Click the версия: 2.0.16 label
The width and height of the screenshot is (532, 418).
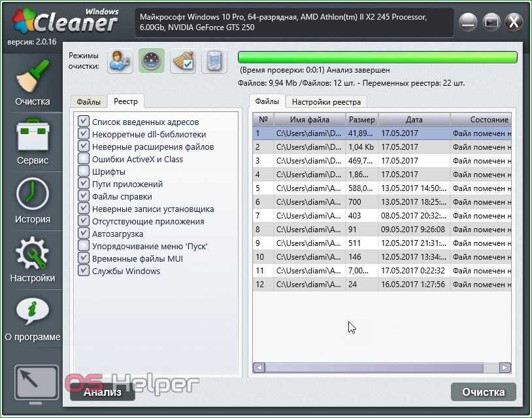click(32, 42)
